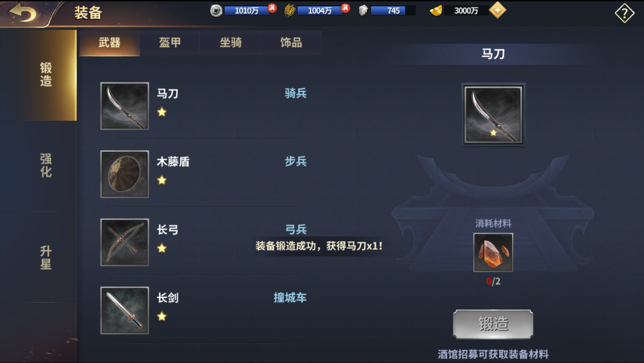Click the 酒馆招募可获取装备材料 hint link
The width and height of the screenshot is (644, 363).
pyautogui.click(x=493, y=354)
